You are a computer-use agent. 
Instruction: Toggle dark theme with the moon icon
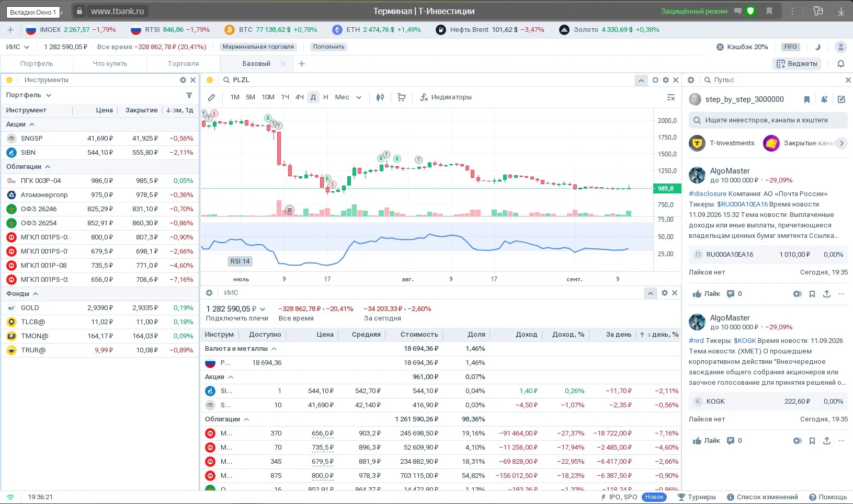click(x=817, y=47)
